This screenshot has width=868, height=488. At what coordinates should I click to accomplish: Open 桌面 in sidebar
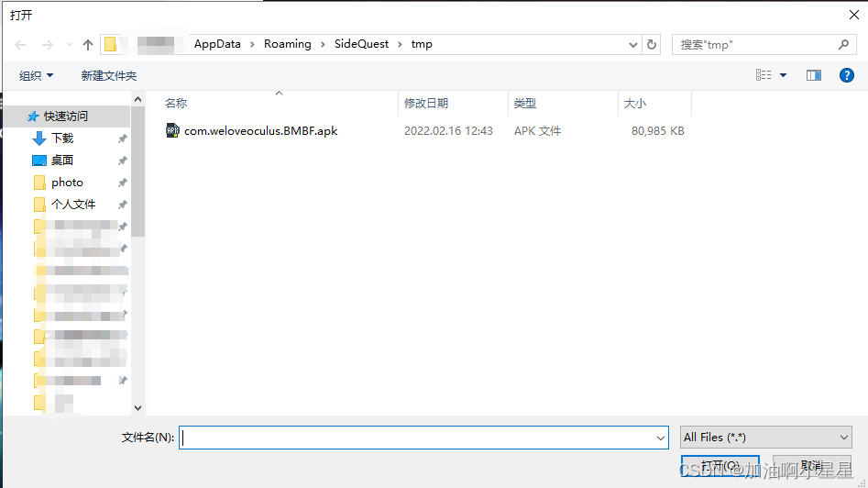tap(62, 161)
